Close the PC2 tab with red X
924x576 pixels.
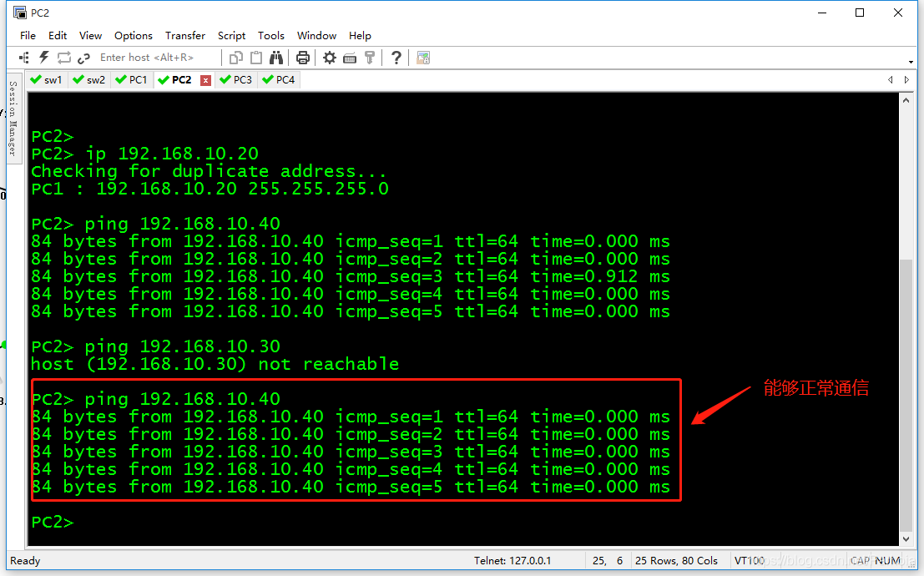pyautogui.click(x=205, y=80)
